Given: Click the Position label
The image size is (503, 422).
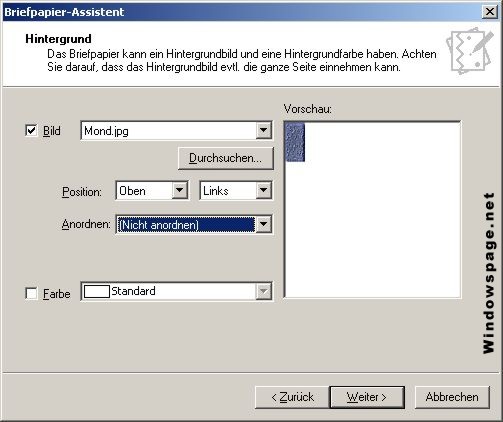Looking at the screenshot, I should 82,192.
